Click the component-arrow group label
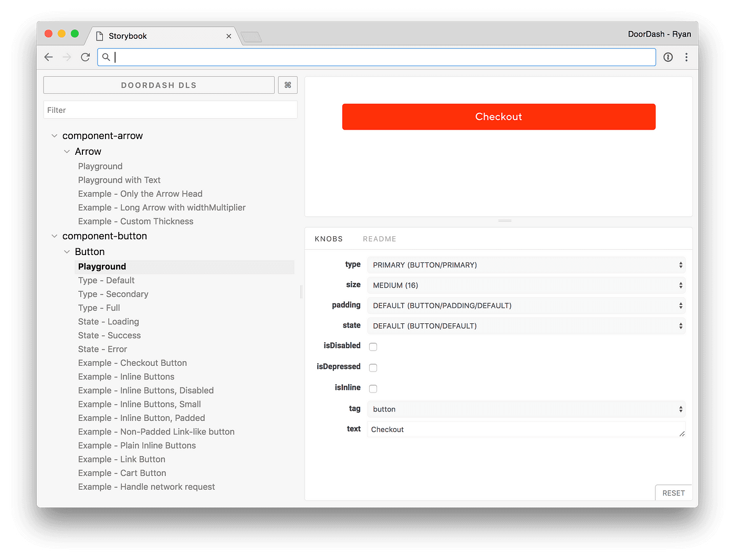 (102, 136)
